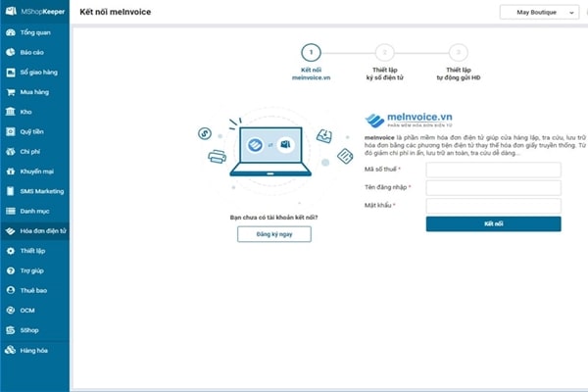This screenshot has width=588, height=392.
Task: Open Thiết lập gear icon
Action: coord(11,251)
